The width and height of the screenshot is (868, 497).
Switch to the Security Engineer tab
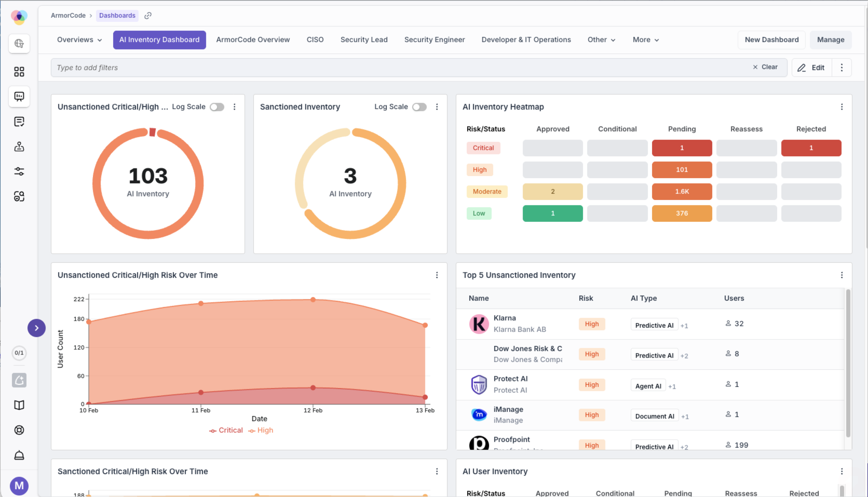tap(434, 40)
